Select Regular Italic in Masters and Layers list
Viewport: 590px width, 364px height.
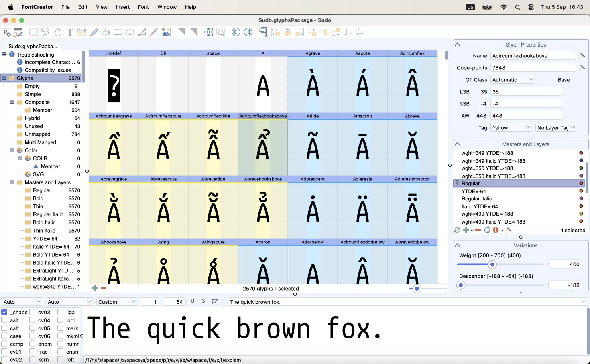[476, 198]
